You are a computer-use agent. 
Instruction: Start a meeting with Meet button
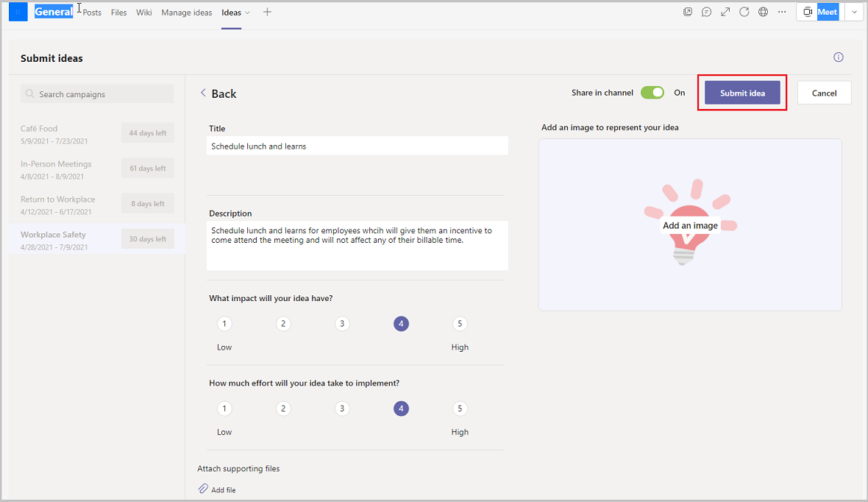click(x=820, y=13)
